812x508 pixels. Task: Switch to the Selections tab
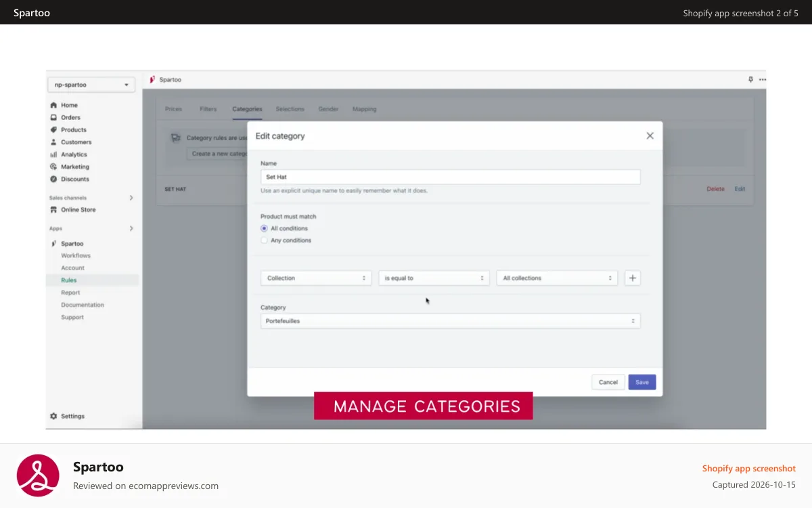point(290,109)
